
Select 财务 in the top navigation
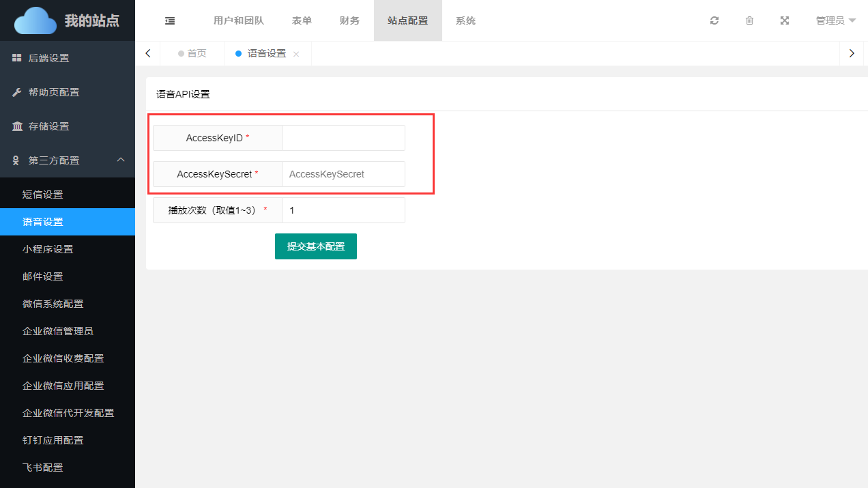[x=349, y=20]
